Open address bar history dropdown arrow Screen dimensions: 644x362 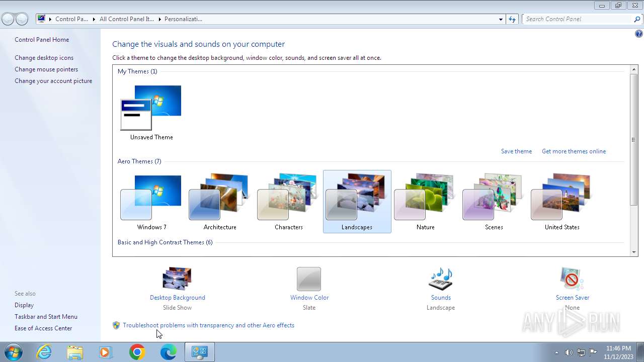click(501, 19)
